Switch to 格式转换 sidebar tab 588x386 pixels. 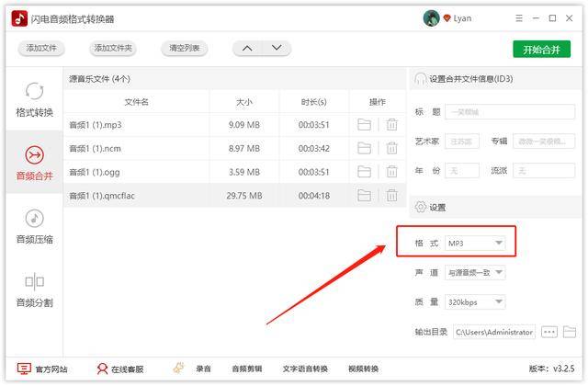coord(34,99)
